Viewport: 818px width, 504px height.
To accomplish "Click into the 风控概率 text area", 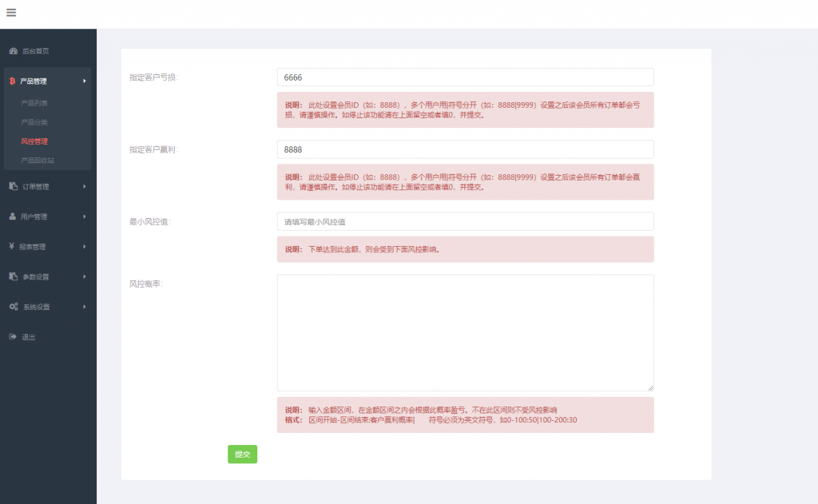I will [x=465, y=332].
